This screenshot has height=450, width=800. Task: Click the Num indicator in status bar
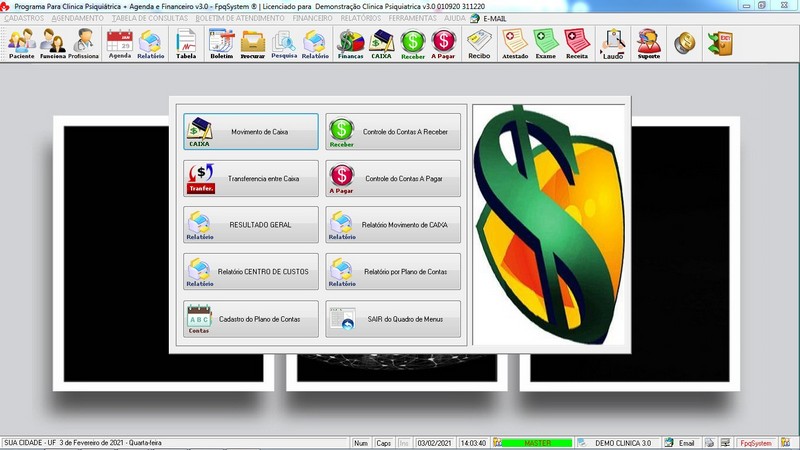(361, 443)
